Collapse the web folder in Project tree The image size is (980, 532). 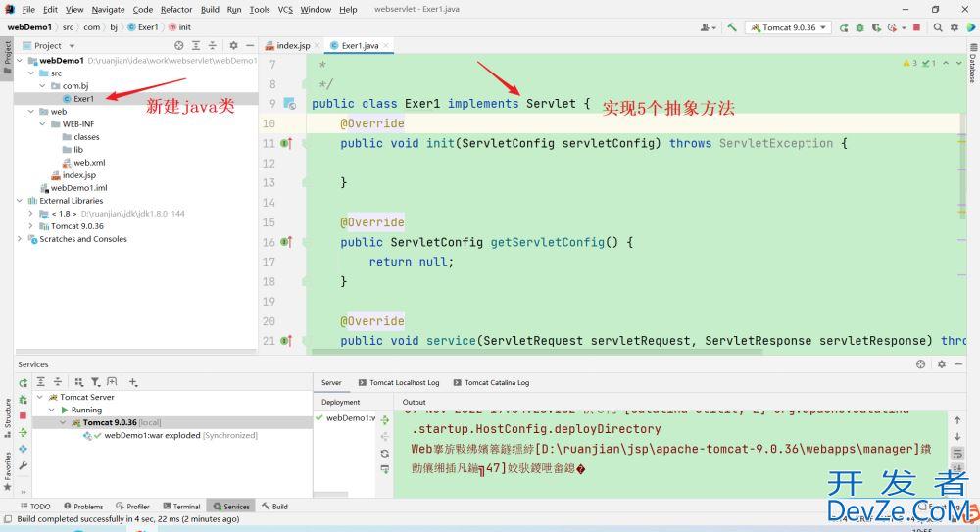point(31,112)
